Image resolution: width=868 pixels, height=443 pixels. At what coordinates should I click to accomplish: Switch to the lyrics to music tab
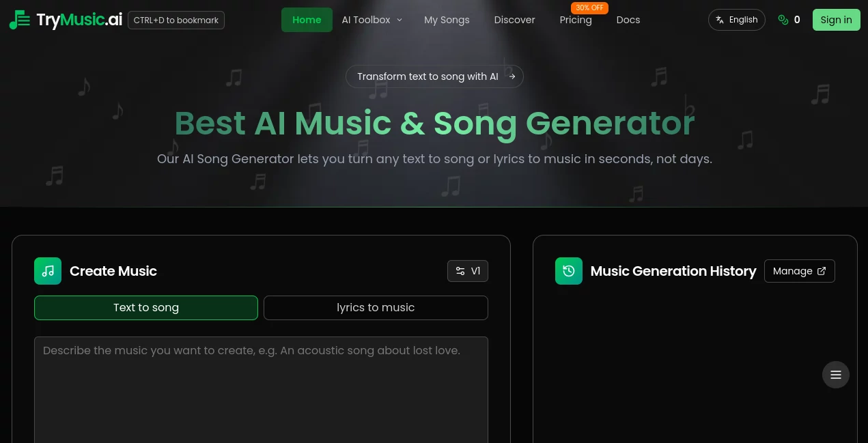coord(376,308)
